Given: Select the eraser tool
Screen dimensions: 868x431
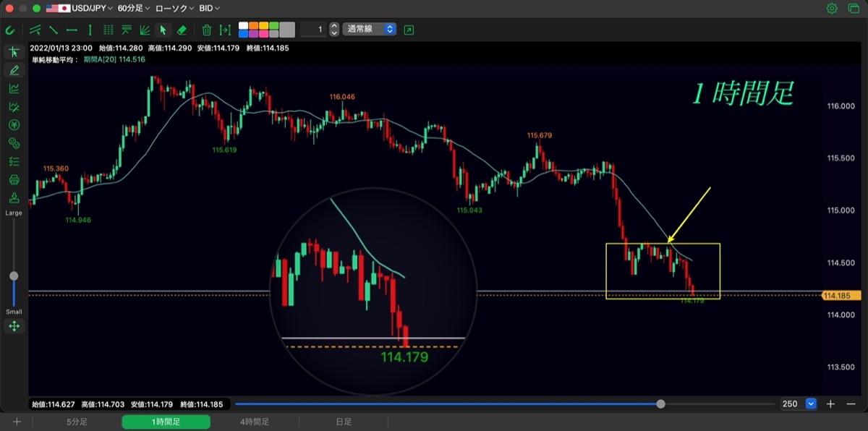Looking at the screenshot, I should click(x=182, y=30).
